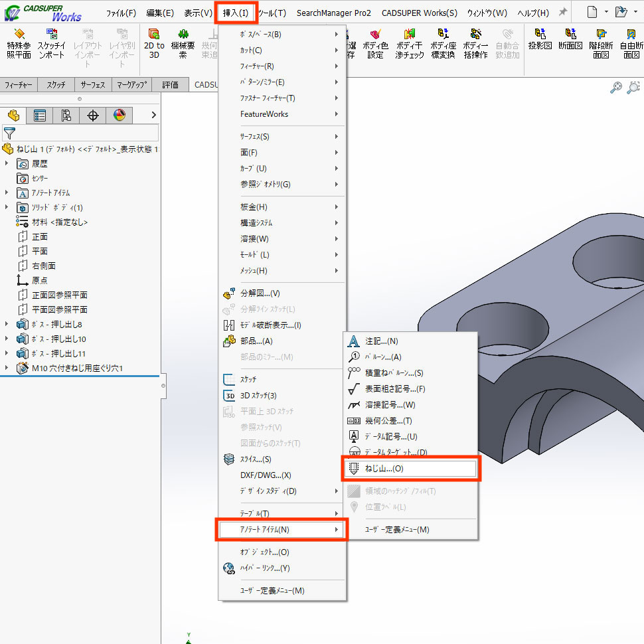The width and height of the screenshot is (644, 644).
Task: Expand the 履歴 tree node
Action: [x=7, y=163]
